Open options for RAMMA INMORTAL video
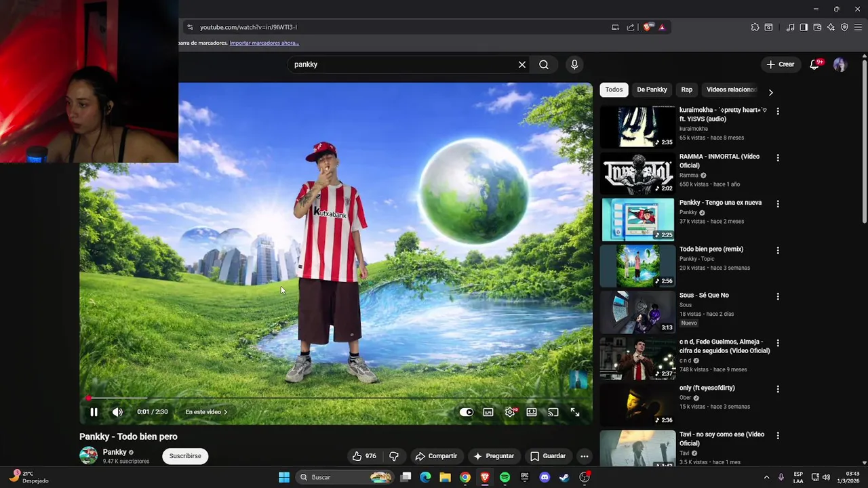The width and height of the screenshot is (868, 488). [x=778, y=157]
